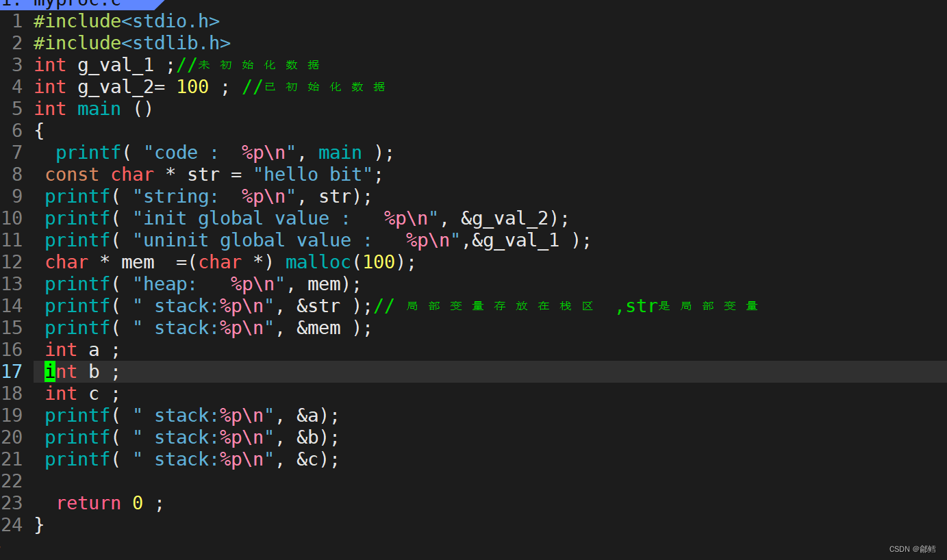Click the green cursor block on 'int b'
This screenshot has height=560, width=947.
(50, 371)
